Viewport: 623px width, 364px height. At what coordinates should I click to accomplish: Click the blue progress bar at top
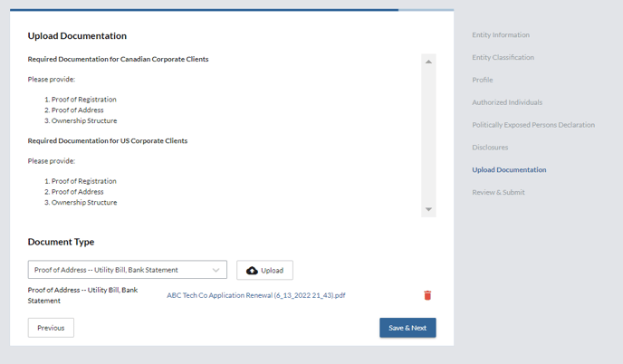click(204, 10)
